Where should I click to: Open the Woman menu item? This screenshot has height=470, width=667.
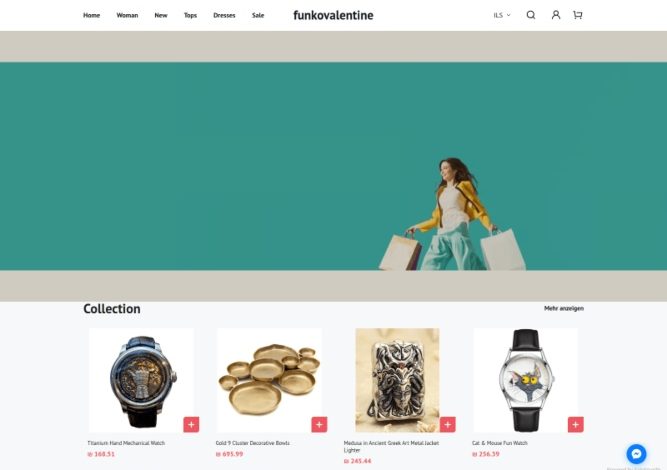coord(127,15)
